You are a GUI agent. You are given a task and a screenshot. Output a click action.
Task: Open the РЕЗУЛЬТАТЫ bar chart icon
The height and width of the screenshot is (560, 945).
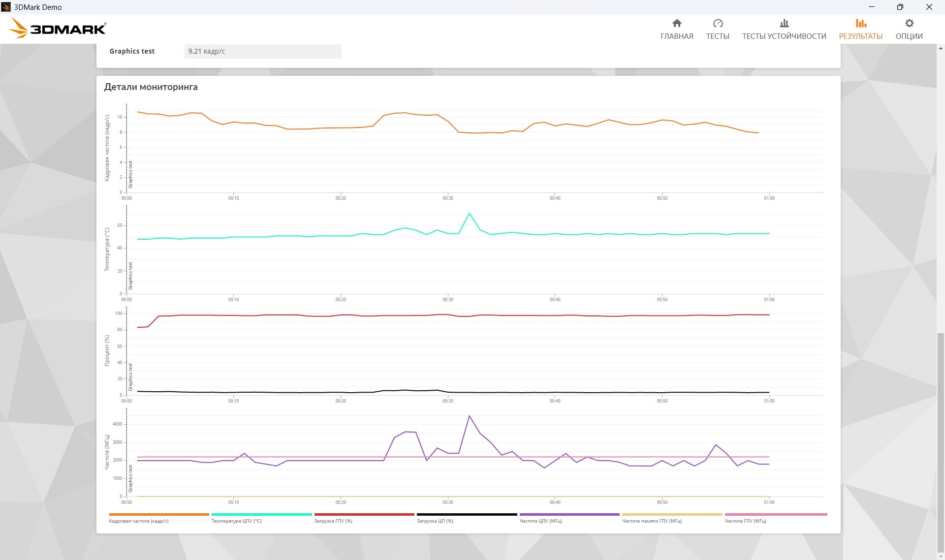coord(861,23)
